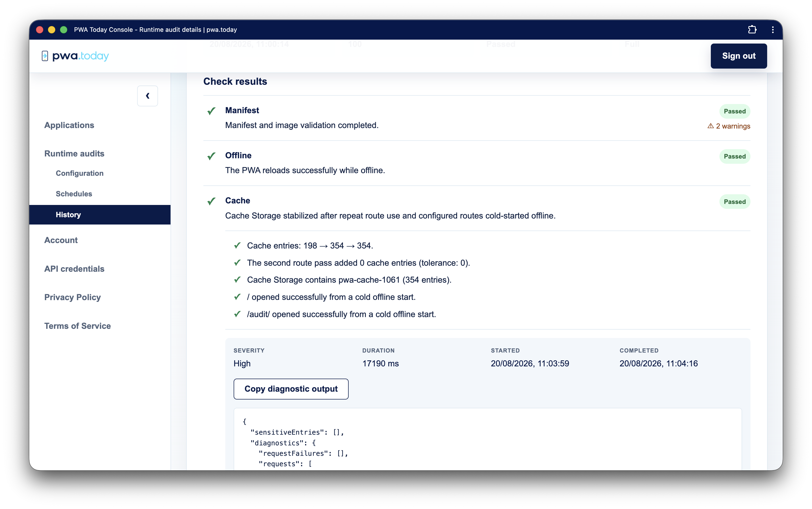Open the browser extensions puzzle icon
The width and height of the screenshot is (812, 509).
tap(752, 30)
